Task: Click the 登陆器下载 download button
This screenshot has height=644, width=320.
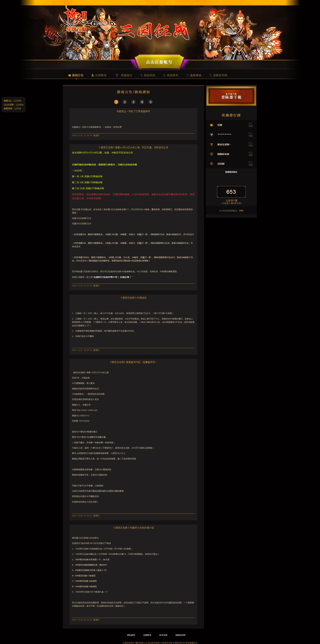Action: coord(231,96)
